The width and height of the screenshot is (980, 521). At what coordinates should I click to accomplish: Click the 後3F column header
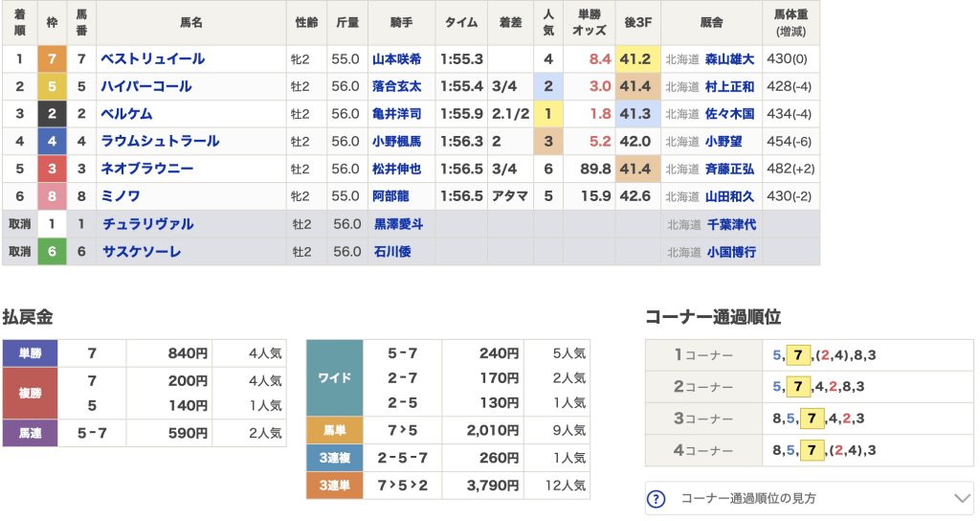click(637, 23)
